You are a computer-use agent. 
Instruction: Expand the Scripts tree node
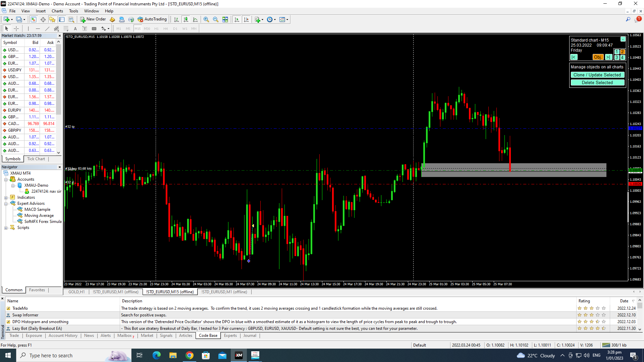6,228
